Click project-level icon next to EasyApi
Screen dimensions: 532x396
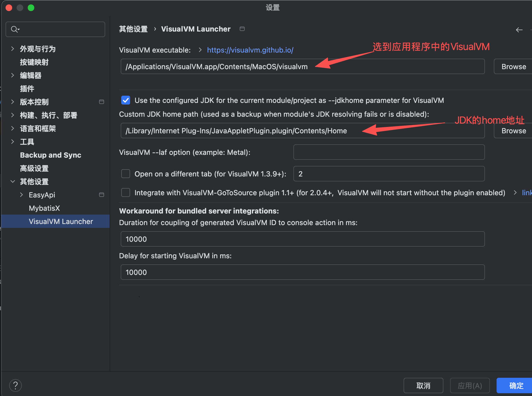102,195
